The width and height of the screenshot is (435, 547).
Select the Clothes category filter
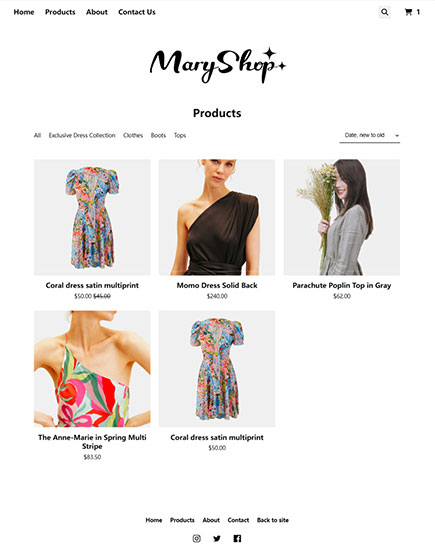133,135
